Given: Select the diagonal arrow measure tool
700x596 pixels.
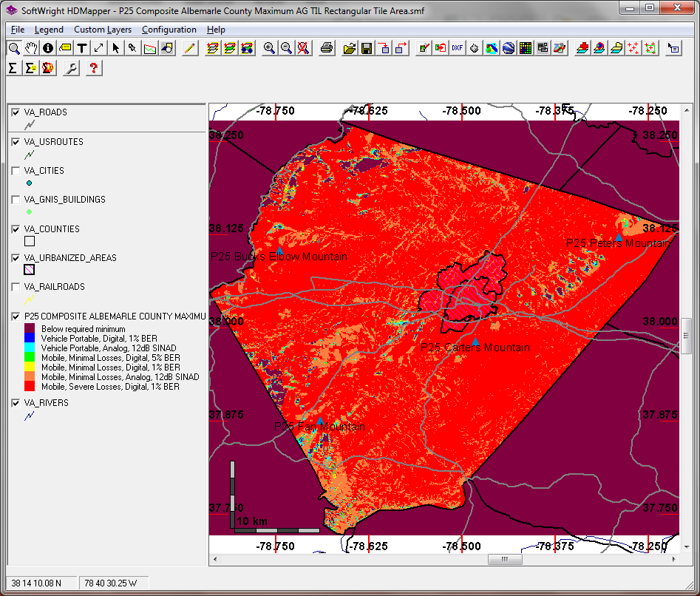Looking at the screenshot, I should point(99,48).
